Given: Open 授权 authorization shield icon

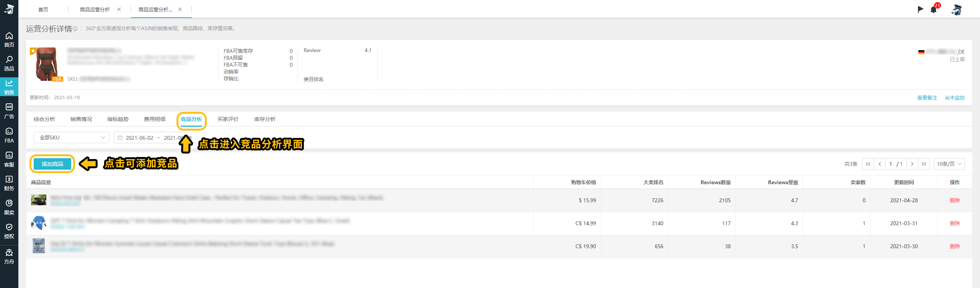Looking at the screenshot, I should (9, 231).
